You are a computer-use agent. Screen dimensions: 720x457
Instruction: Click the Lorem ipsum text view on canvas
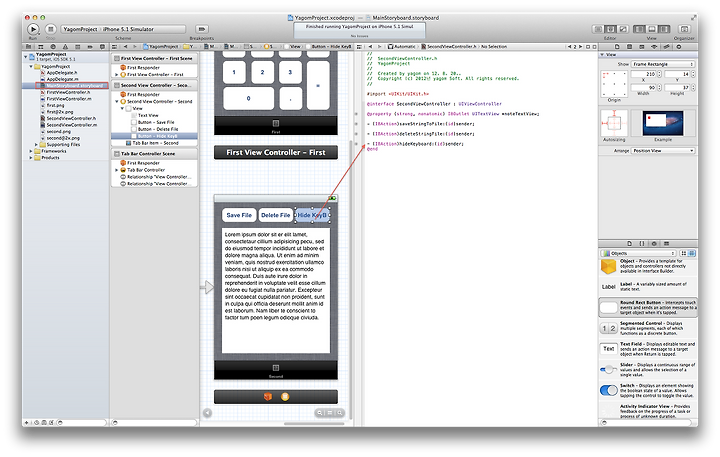pos(276,290)
